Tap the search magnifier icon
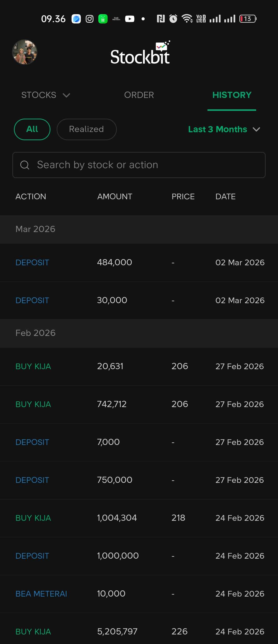The image size is (278, 644). [25, 165]
